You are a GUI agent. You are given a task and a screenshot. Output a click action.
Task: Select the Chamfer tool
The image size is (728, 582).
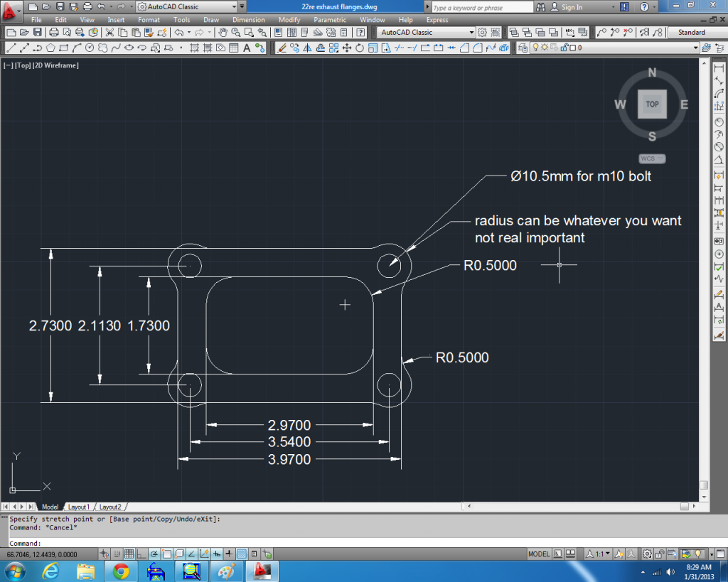464,48
